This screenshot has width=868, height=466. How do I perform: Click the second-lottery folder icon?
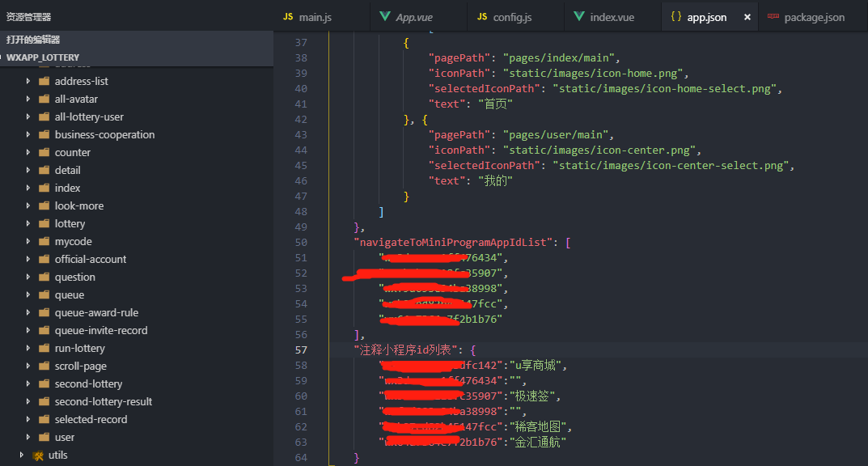coord(44,383)
